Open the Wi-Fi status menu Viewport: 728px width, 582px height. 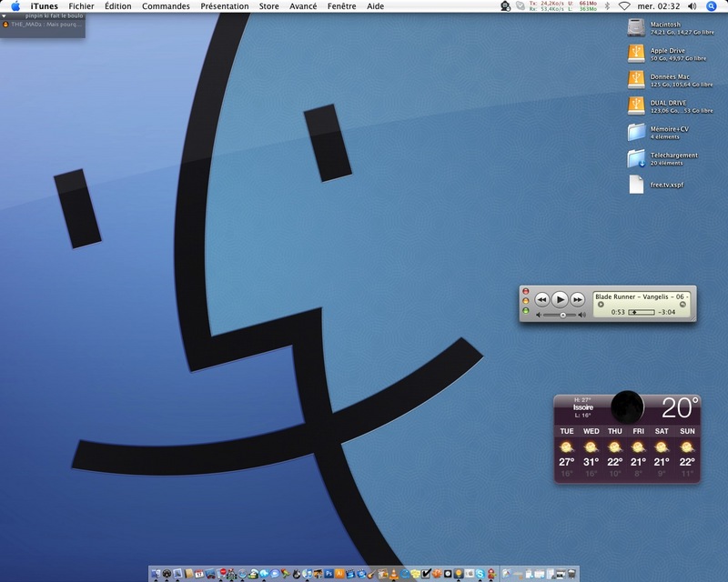click(x=624, y=6)
